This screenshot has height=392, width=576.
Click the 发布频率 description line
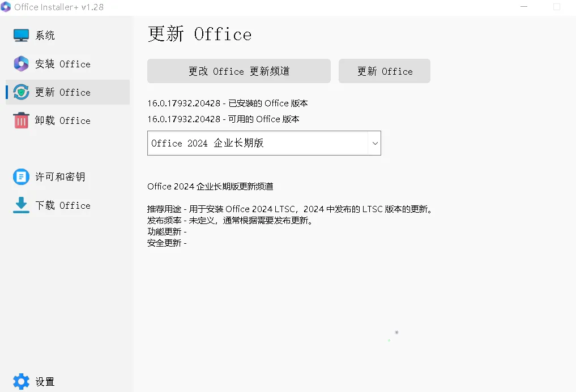[229, 221]
